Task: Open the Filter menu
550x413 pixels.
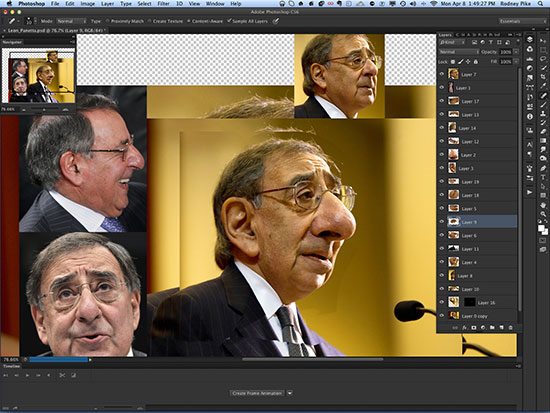Action: 163,4
